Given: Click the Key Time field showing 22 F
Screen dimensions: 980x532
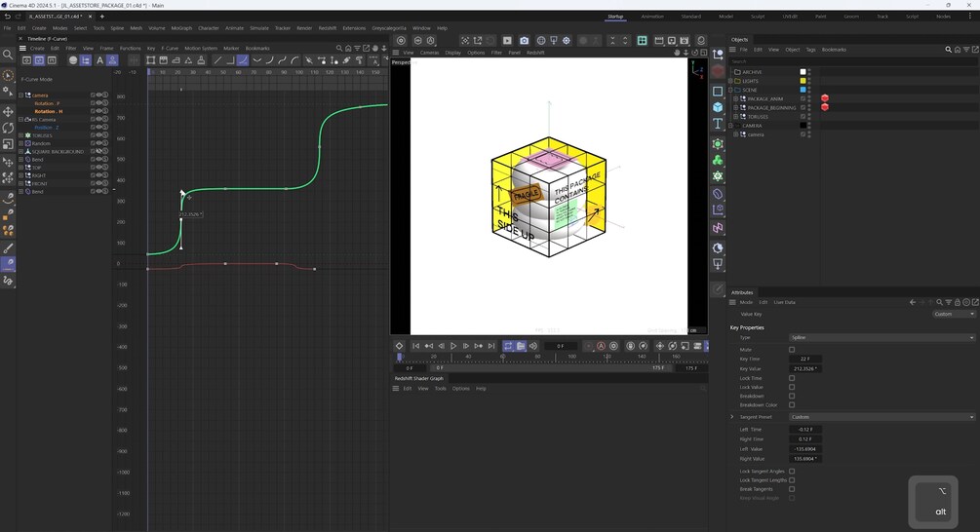Looking at the screenshot, I should pyautogui.click(x=805, y=359).
